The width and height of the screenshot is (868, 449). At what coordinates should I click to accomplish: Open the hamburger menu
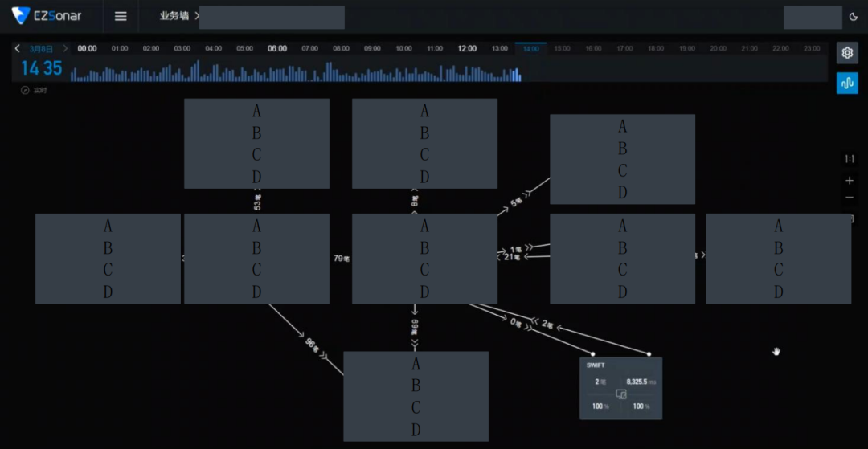tap(121, 16)
